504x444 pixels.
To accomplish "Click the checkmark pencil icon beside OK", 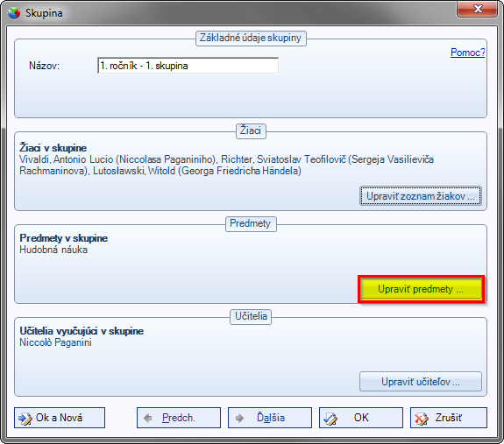I will click(330, 419).
